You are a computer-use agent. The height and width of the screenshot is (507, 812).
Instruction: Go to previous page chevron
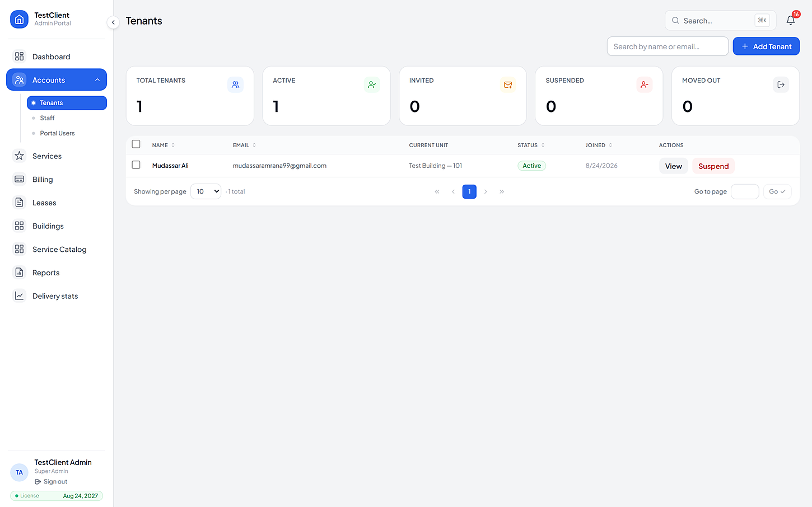[x=453, y=191]
